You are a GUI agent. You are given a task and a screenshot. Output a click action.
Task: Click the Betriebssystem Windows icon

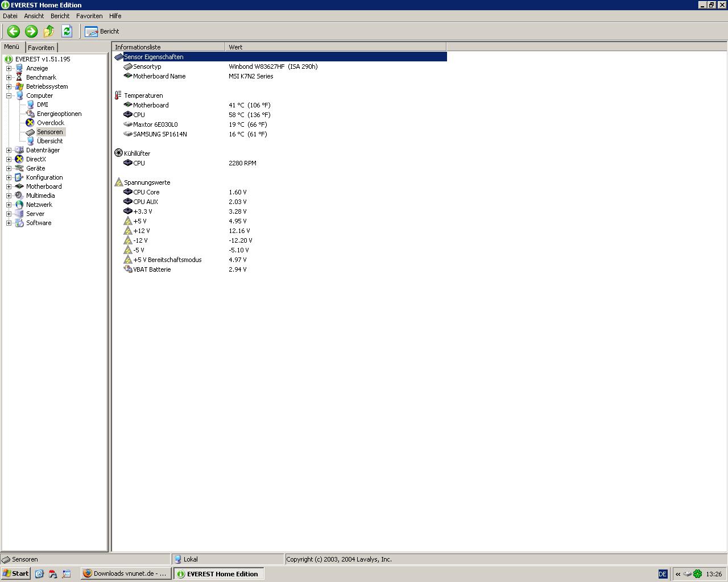tap(19, 86)
